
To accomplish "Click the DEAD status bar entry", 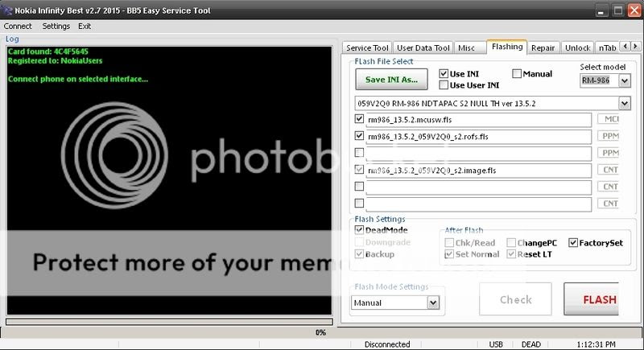I will [531, 344].
